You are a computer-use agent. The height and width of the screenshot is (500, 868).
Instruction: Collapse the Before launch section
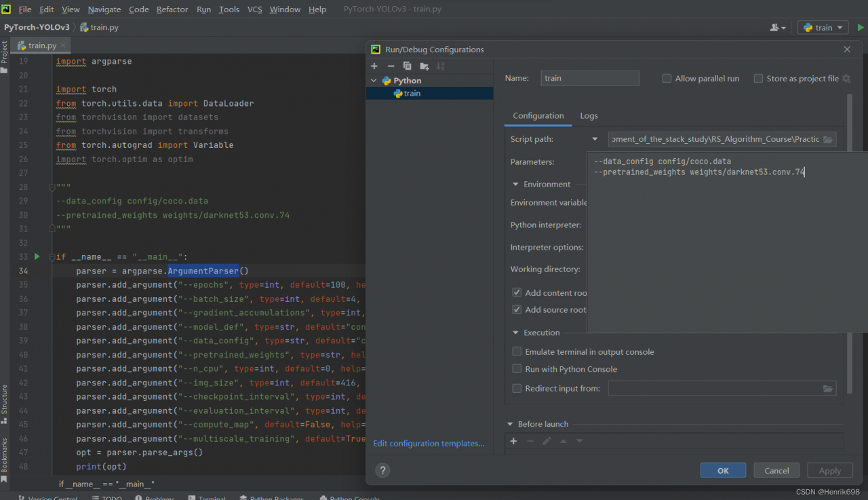(x=510, y=425)
